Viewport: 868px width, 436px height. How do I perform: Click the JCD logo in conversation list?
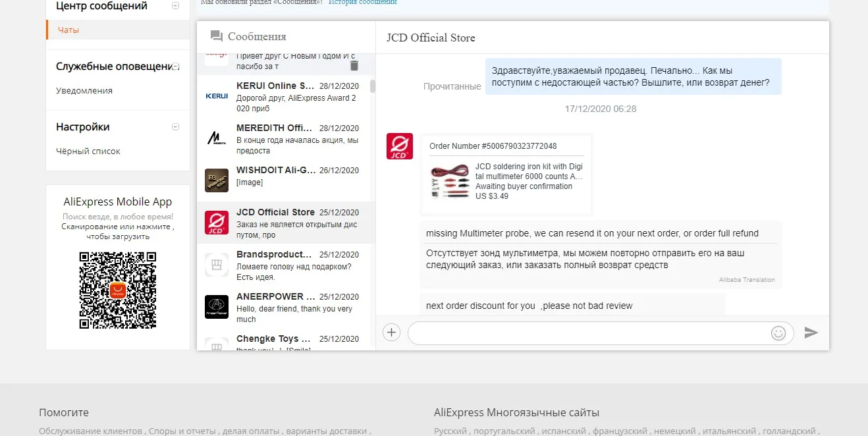click(217, 223)
